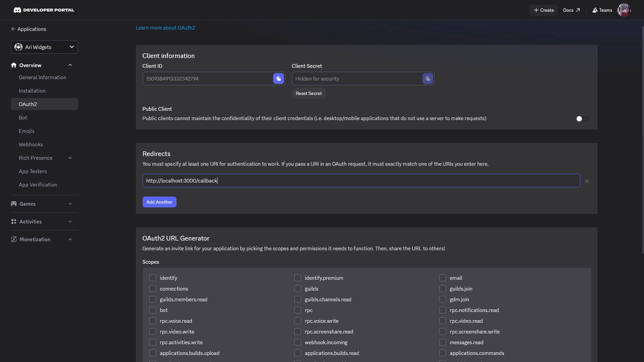Check the identify.premium scope
The height and width of the screenshot is (362, 644).
[298, 278]
